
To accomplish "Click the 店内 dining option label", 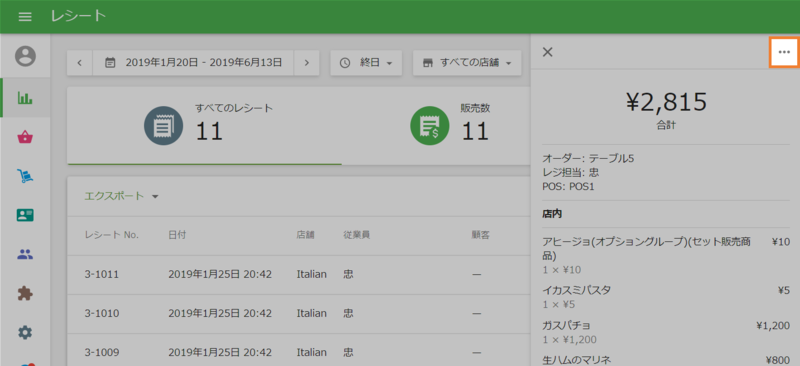I will pyautogui.click(x=552, y=214).
